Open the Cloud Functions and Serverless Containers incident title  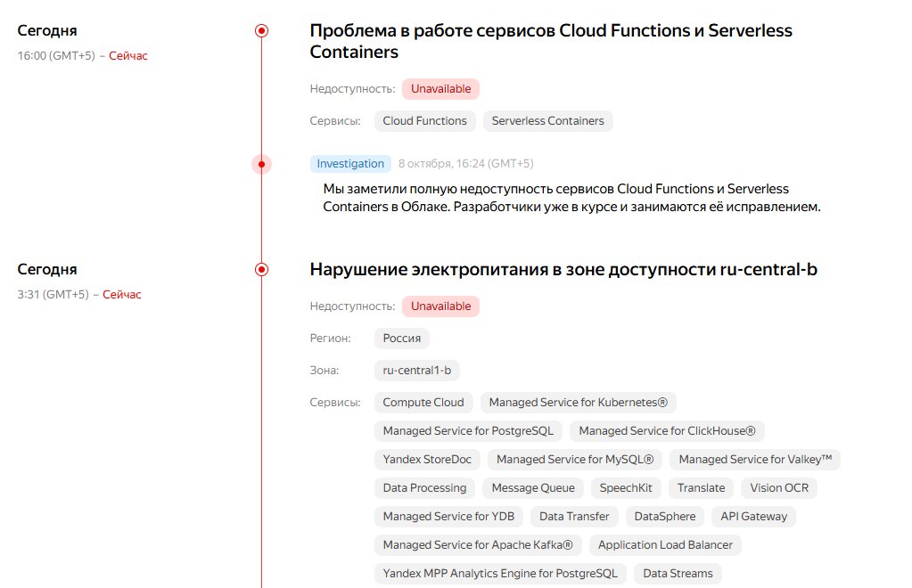[x=551, y=41]
